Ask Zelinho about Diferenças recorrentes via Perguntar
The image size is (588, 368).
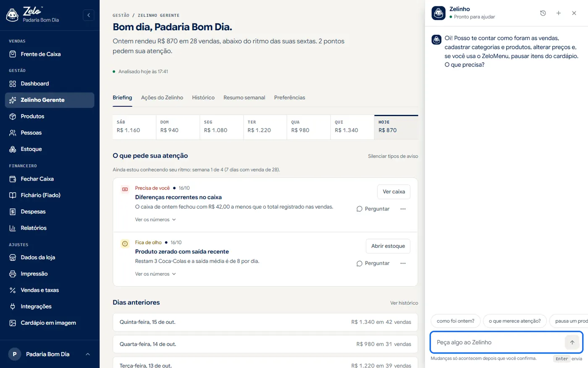click(x=373, y=209)
